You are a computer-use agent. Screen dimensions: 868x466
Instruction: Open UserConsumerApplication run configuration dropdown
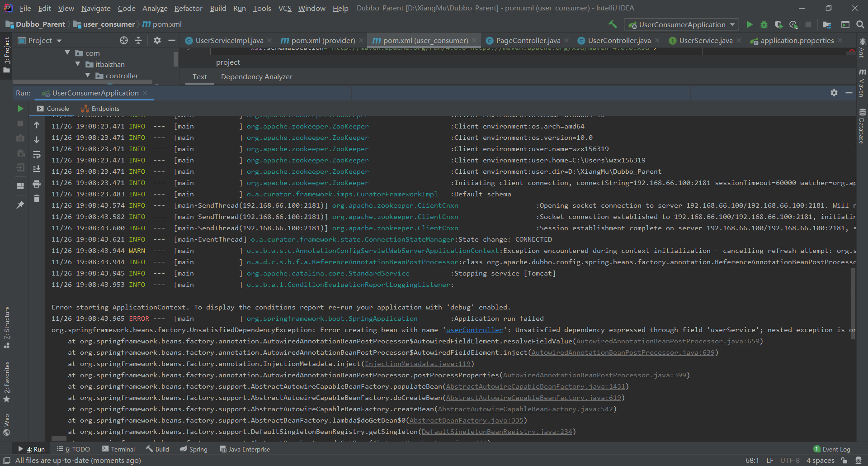(682, 24)
